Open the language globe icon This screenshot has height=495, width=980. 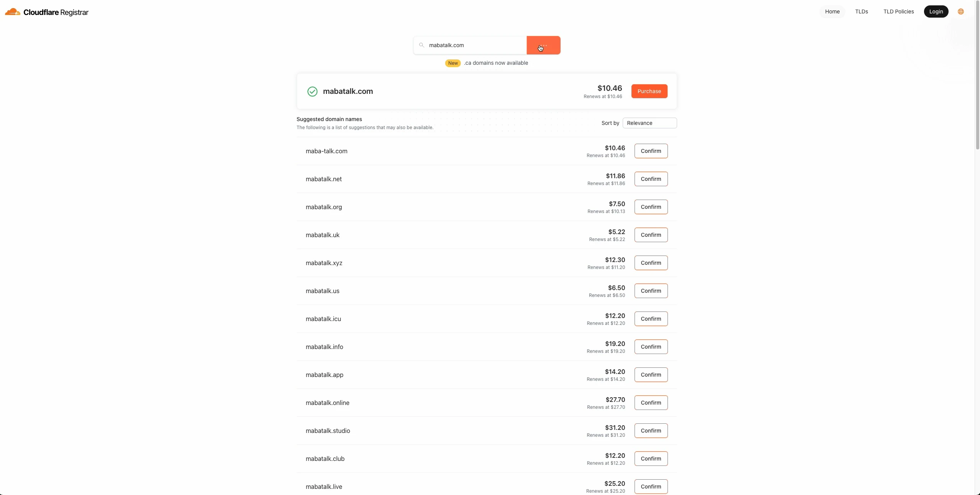click(x=961, y=11)
